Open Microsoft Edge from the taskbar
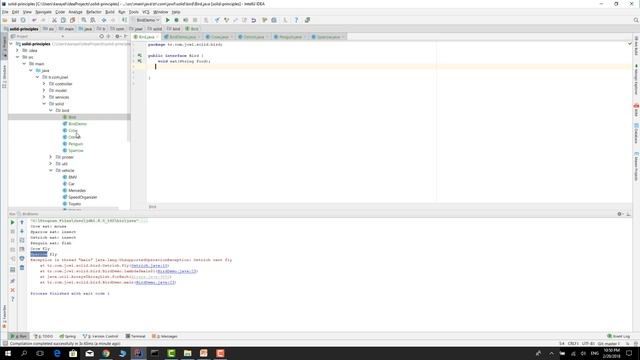Image resolution: width=640 pixels, height=360 pixels. coord(57,353)
